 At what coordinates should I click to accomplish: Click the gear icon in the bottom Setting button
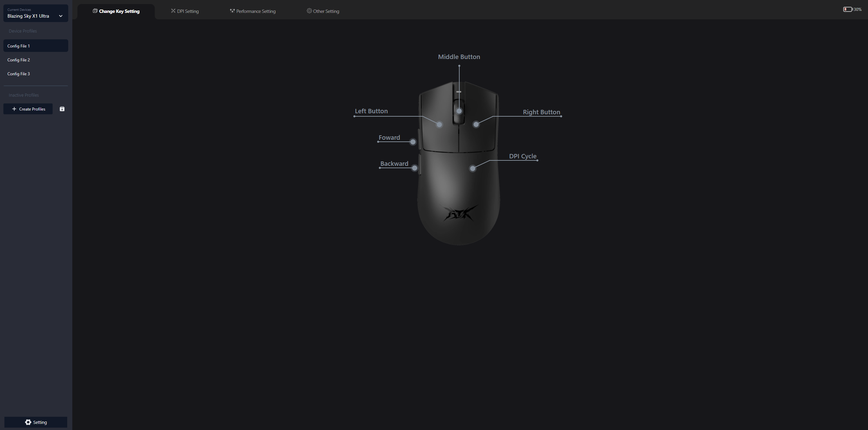pyautogui.click(x=28, y=422)
